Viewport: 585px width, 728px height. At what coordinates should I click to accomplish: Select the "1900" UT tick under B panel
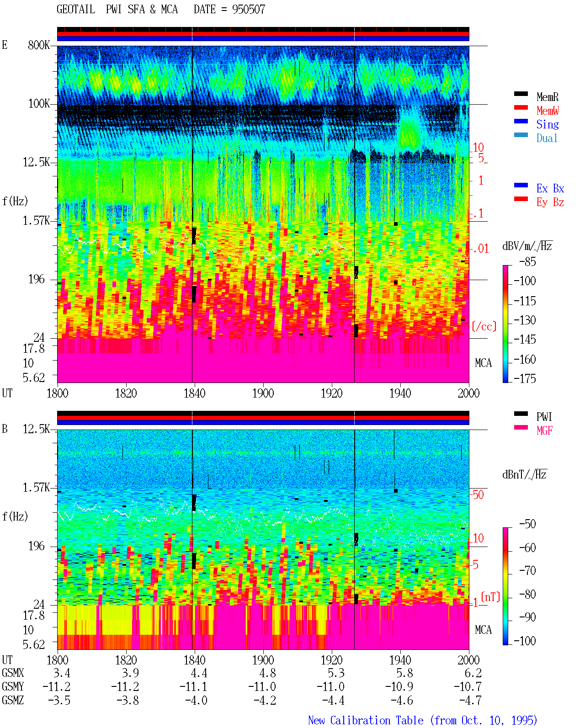pyautogui.click(x=263, y=660)
